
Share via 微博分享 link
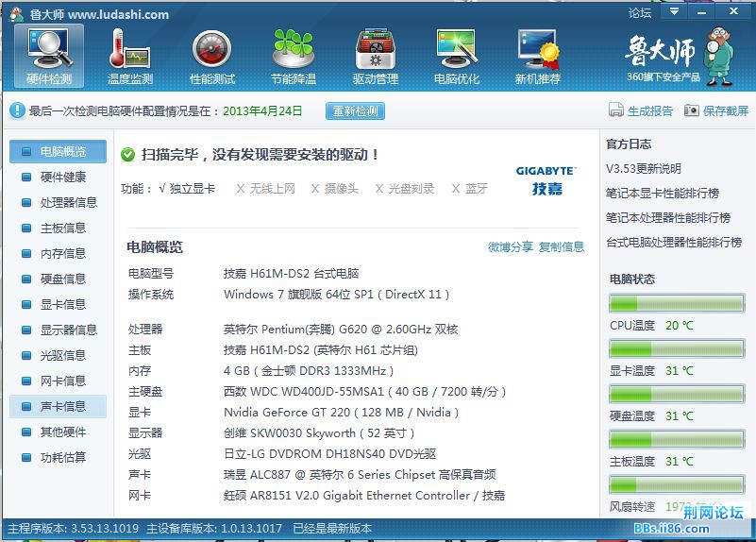point(510,246)
